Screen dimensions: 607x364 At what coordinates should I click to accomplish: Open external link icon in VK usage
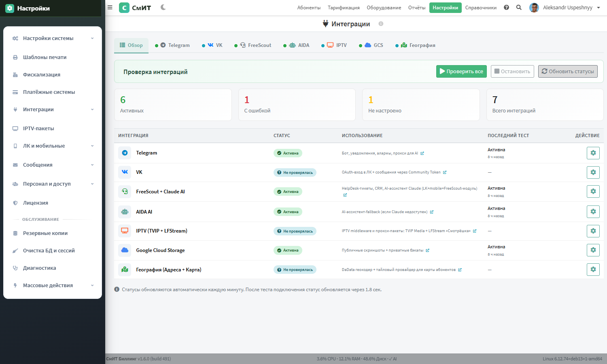(445, 172)
